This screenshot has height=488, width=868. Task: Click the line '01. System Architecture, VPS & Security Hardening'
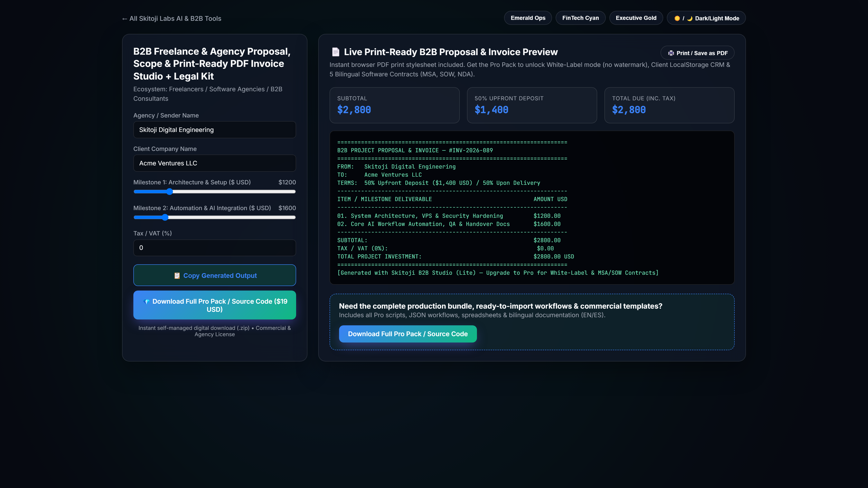pyautogui.click(x=449, y=216)
